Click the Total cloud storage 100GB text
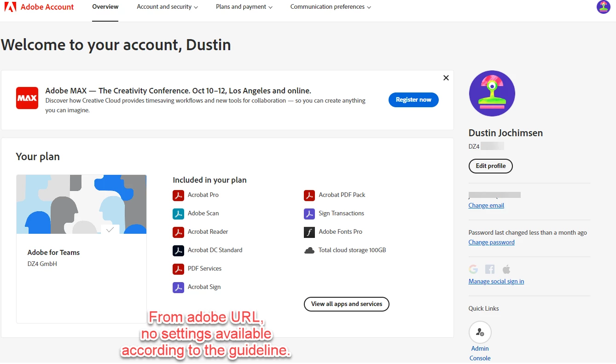 tap(352, 250)
